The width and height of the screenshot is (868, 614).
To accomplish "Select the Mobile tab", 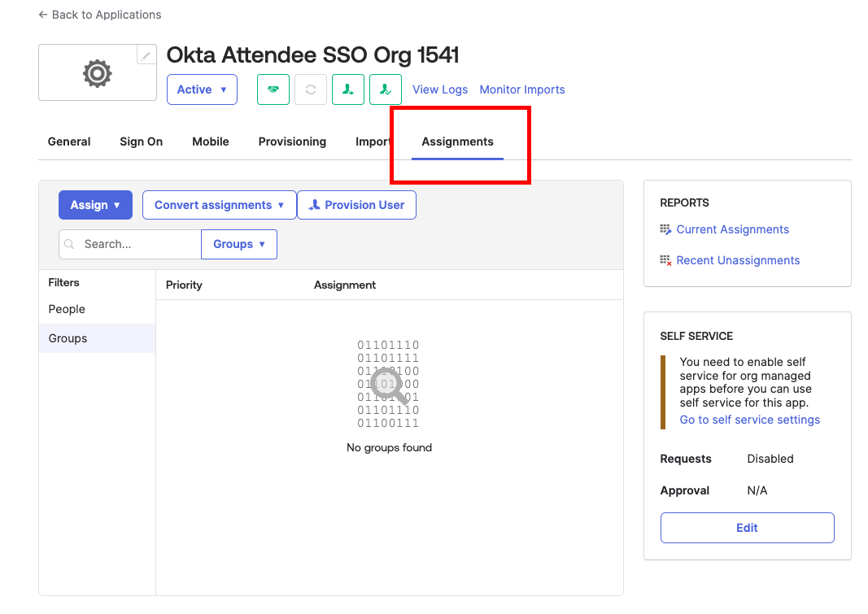I will tap(211, 142).
